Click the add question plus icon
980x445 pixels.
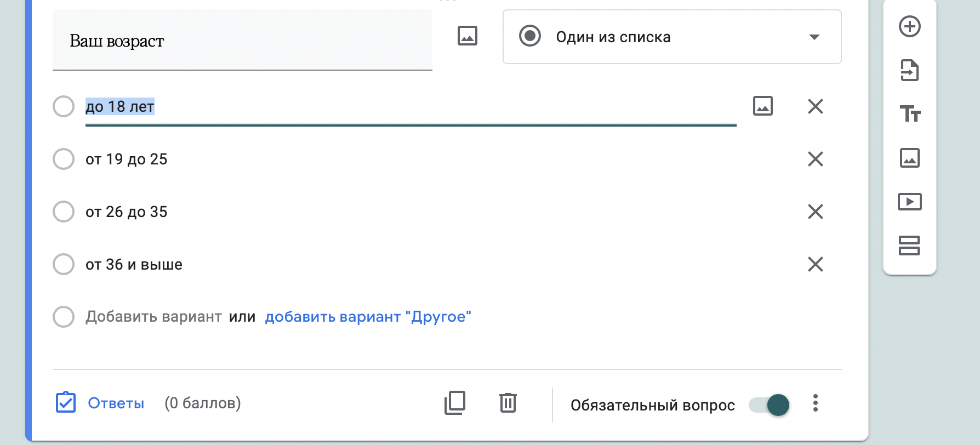(909, 26)
